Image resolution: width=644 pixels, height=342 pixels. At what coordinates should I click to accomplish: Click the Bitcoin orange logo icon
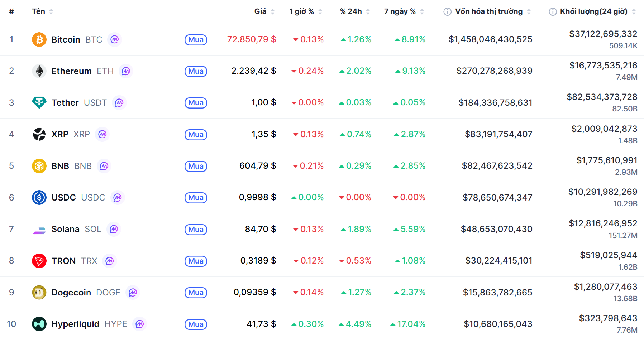tap(39, 39)
